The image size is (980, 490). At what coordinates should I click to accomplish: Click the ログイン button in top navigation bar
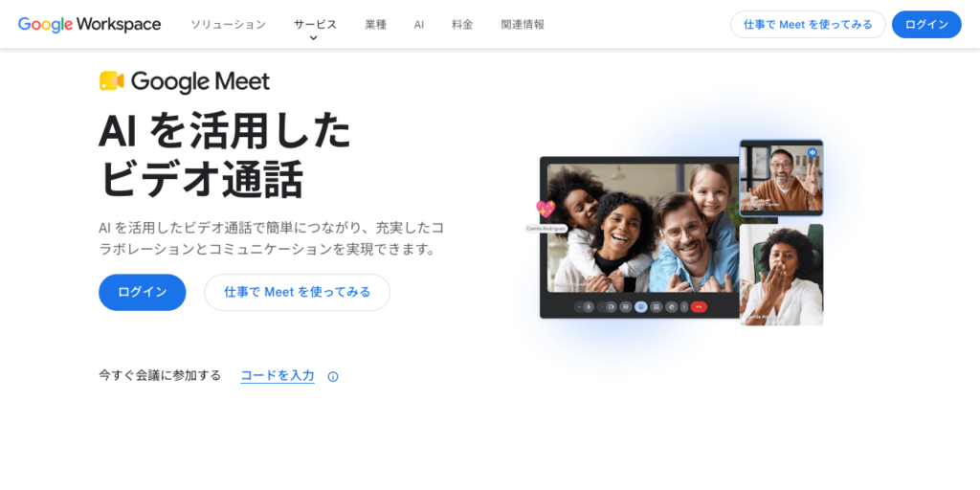pos(926,24)
